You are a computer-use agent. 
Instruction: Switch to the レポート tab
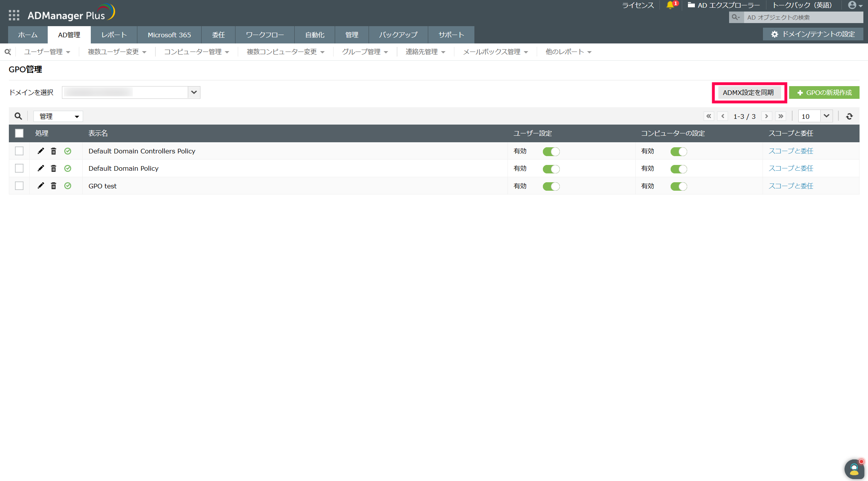(x=114, y=35)
